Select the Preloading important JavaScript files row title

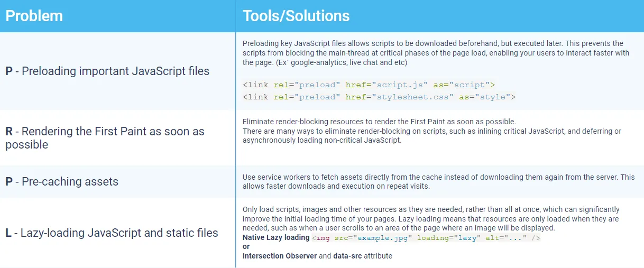pyautogui.click(x=107, y=71)
